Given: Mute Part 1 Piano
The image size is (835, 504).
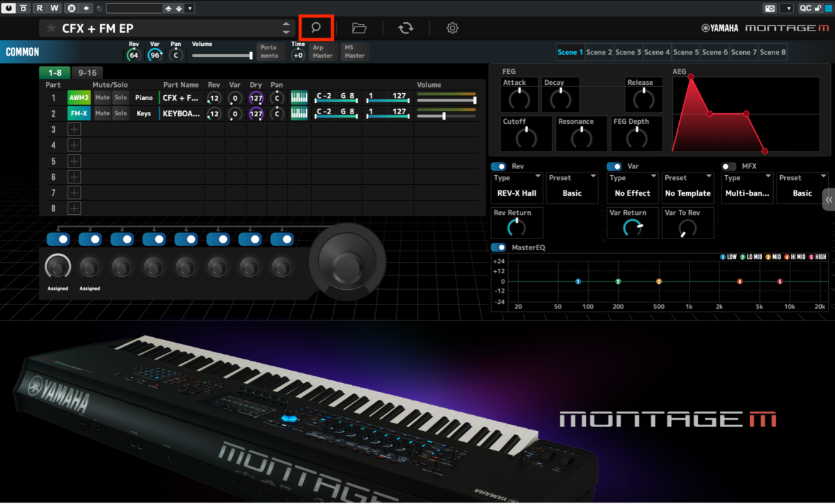Looking at the screenshot, I should tap(102, 98).
